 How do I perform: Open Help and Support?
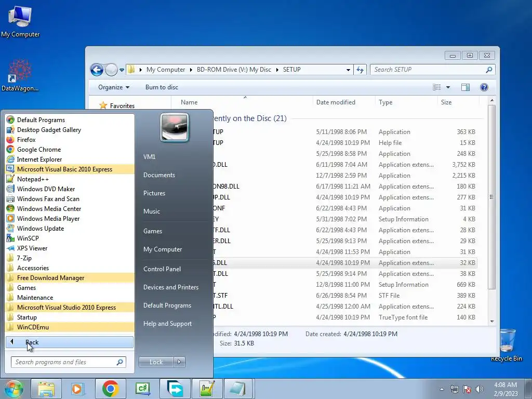(167, 324)
